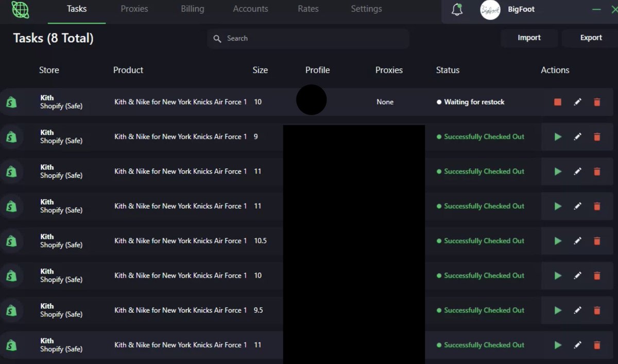Click the Tasks (8 Total) heading
618x364 pixels.
[x=53, y=38]
